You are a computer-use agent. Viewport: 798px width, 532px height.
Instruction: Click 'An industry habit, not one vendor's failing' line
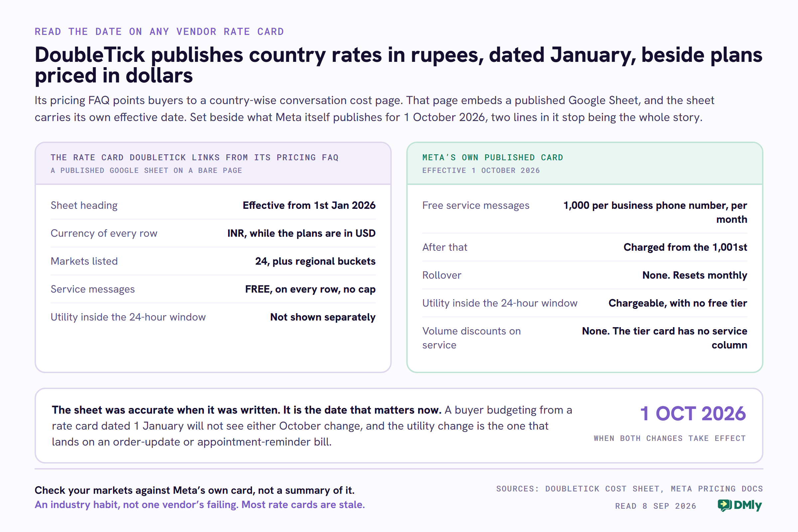click(x=199, y=504)
